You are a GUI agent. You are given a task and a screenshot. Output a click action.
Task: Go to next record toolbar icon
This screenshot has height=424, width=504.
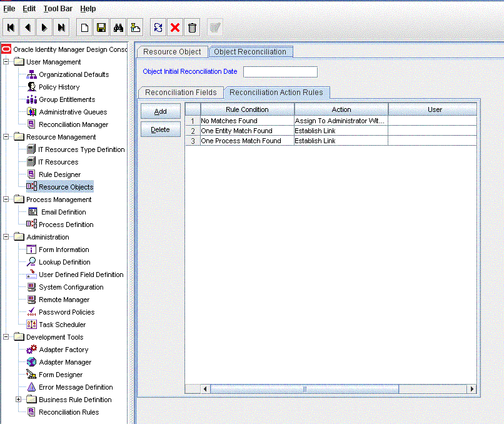coord(44,28)
